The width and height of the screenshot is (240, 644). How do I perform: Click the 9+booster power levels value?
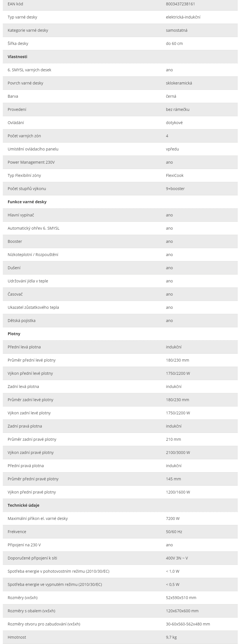[x=175, y=189]
